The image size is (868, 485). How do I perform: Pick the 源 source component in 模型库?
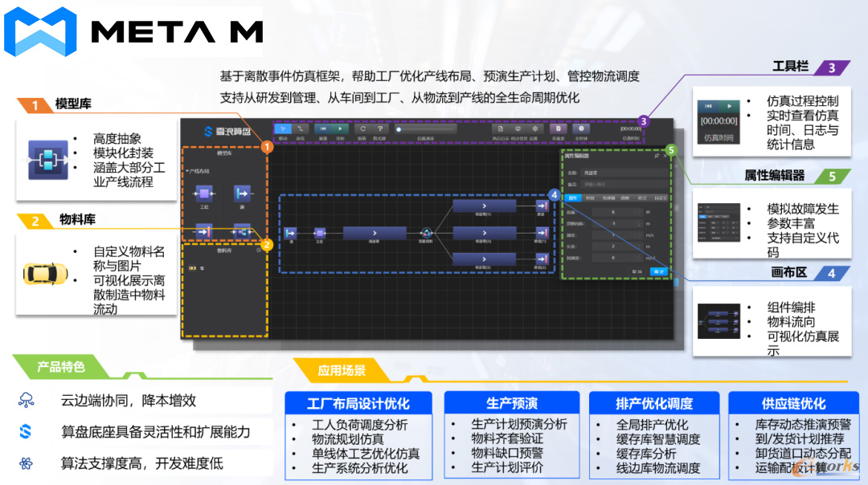[242, 194]
